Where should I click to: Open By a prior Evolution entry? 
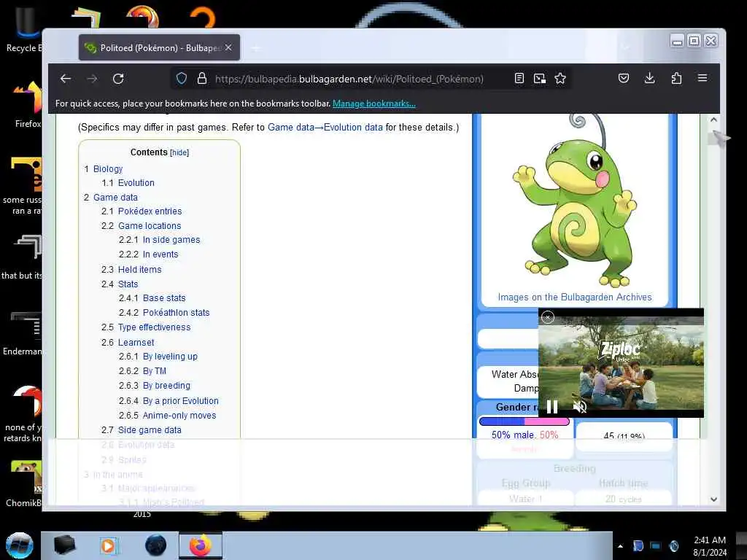pyautogui.click(x=181, y=401)
